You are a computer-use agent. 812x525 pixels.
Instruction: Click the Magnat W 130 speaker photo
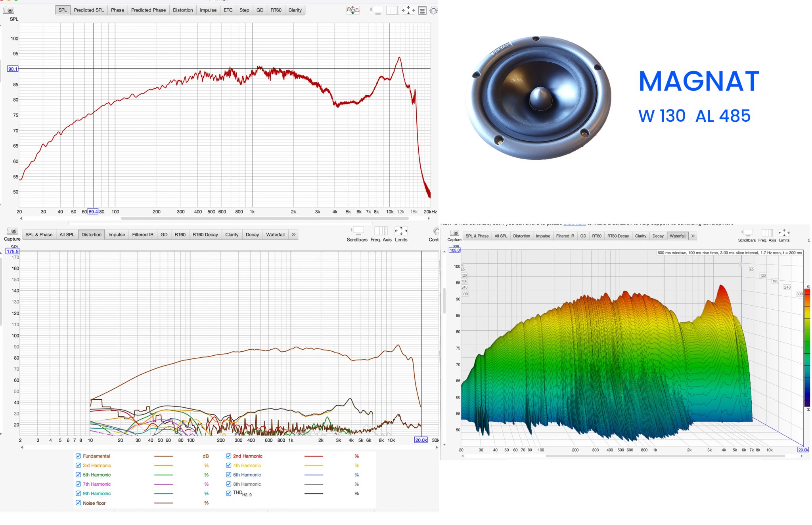[539, 98]
